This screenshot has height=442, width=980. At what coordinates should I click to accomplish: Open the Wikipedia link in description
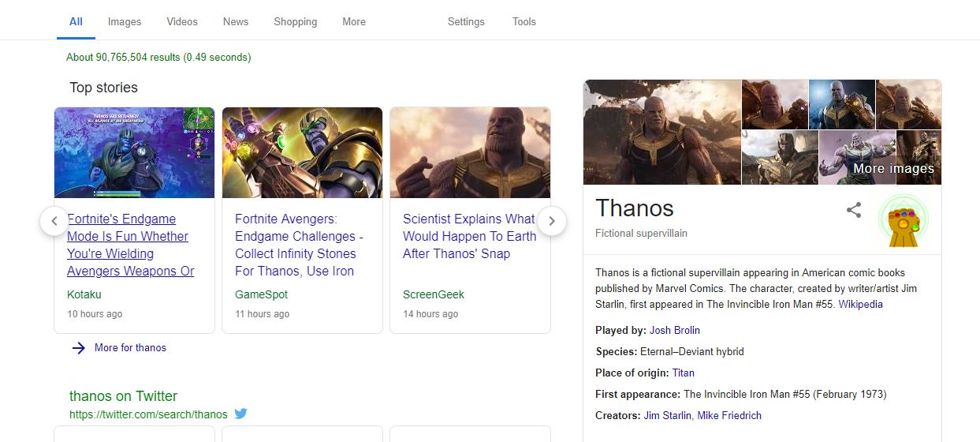coord(860,305)
